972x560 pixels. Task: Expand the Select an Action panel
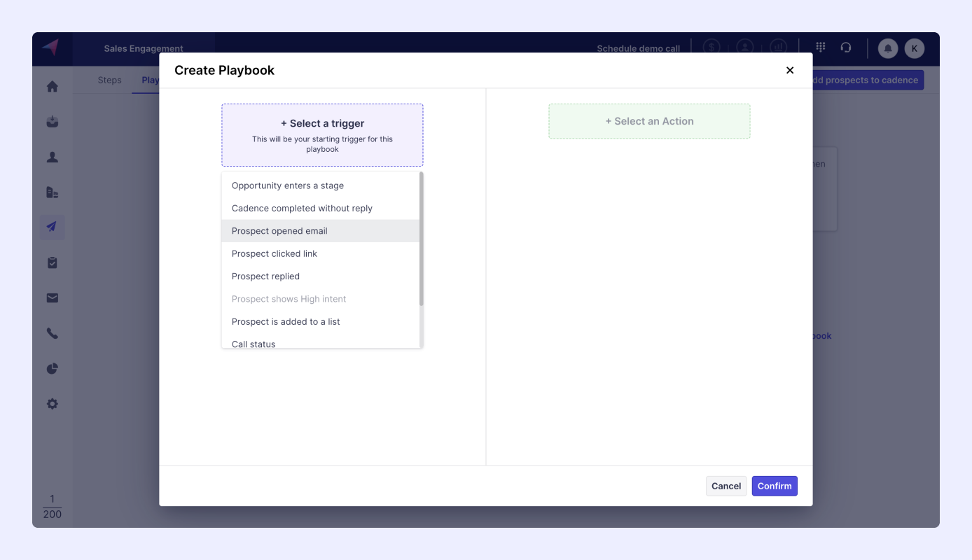[648, 121]
